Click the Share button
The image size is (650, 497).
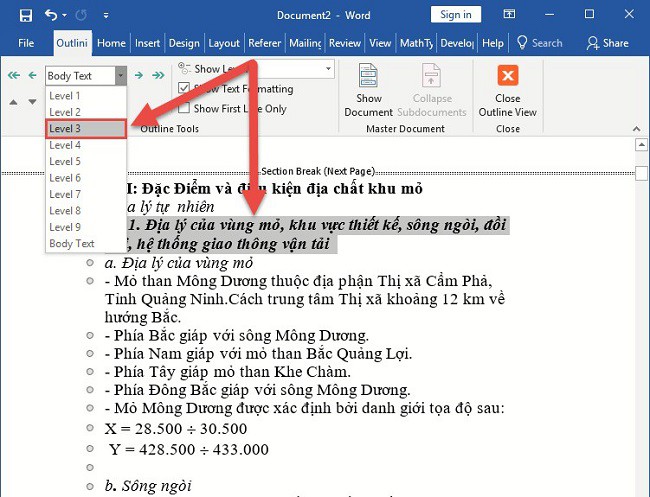608,43
